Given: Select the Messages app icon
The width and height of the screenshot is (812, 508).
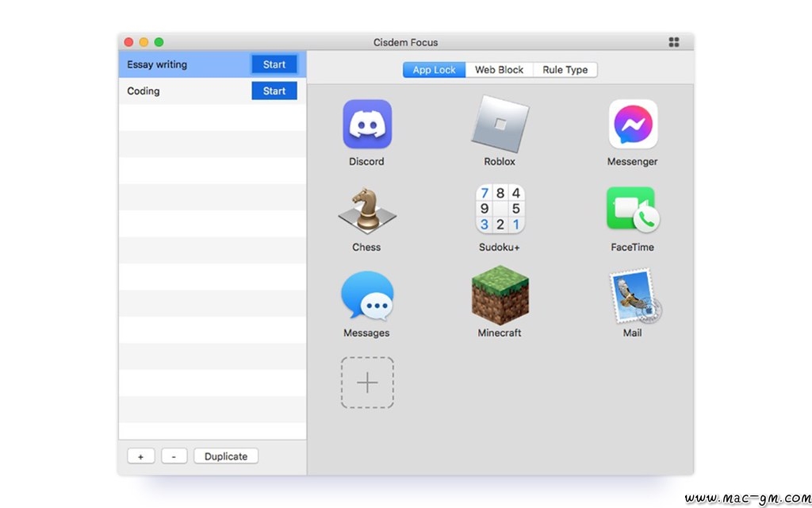Looking at the screenshot, I should [367, 295].
